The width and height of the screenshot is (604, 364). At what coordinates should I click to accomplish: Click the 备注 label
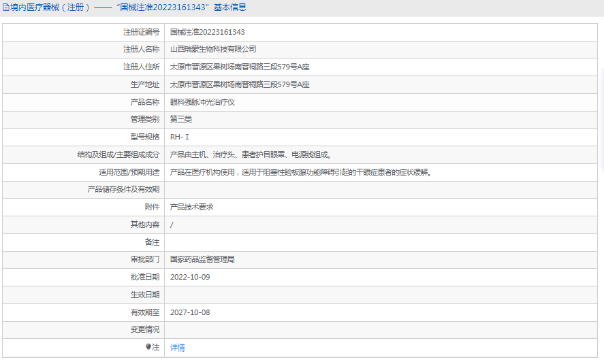point(152,242)
